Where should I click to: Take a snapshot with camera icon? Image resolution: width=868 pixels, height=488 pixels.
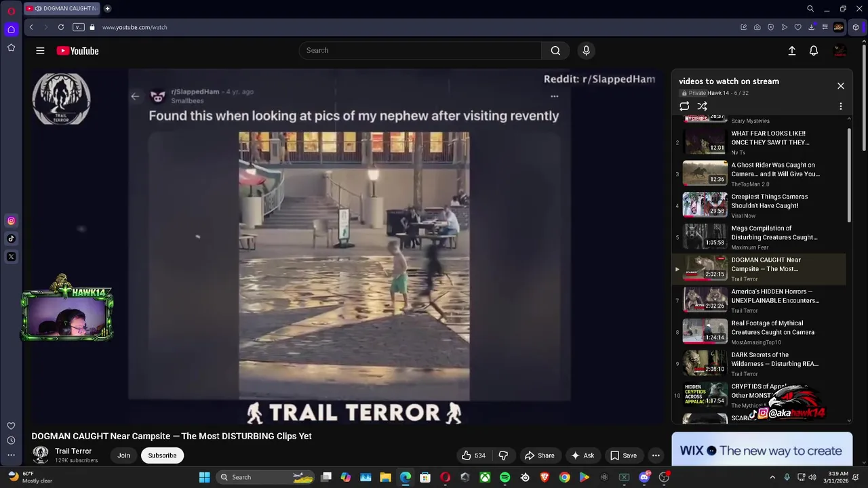click(x=757, y=27)
